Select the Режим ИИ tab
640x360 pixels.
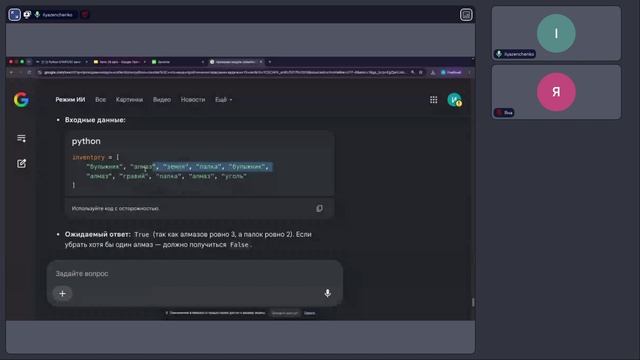[x=70, y=100]
